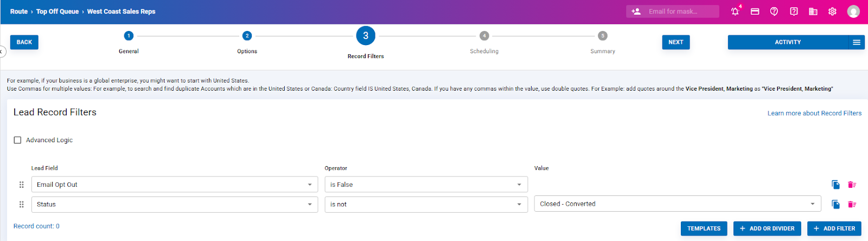Jump to the Scheduling step
This screenshot has height=241, width=868.
484,36
